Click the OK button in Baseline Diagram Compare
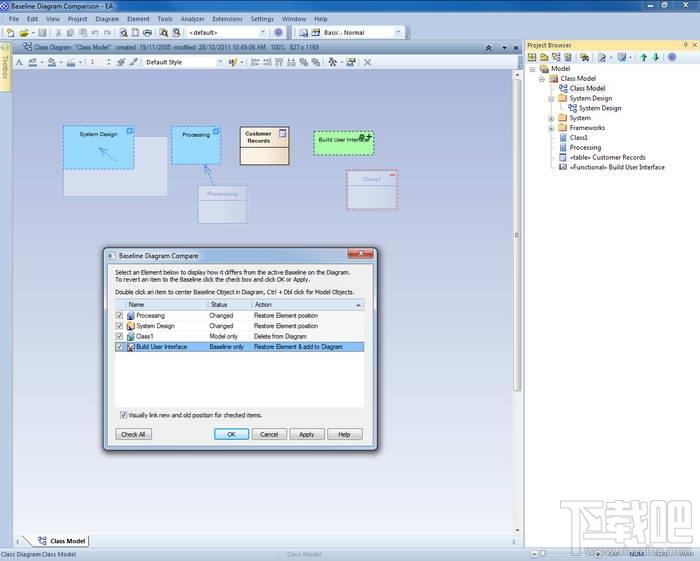Screen dimensions: 700x561 231,434
